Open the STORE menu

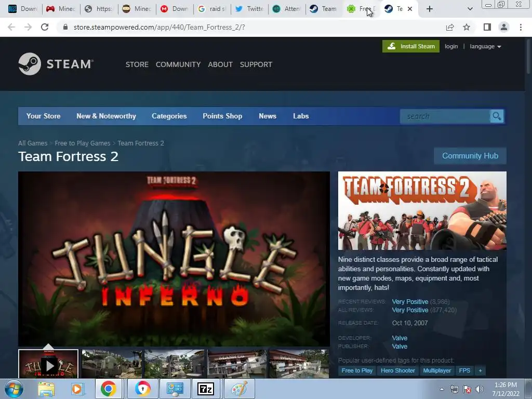[137, 64]
